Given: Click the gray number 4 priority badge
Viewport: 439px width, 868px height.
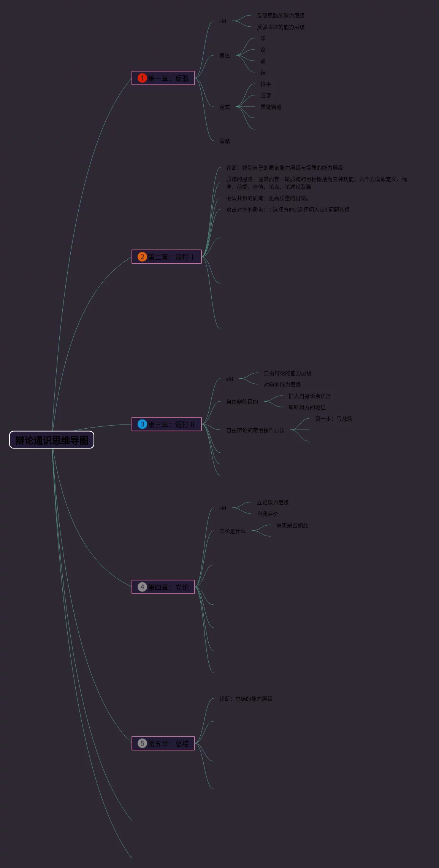Looking at the screenshot, I should pyautogui.click(x=142, y=587).
